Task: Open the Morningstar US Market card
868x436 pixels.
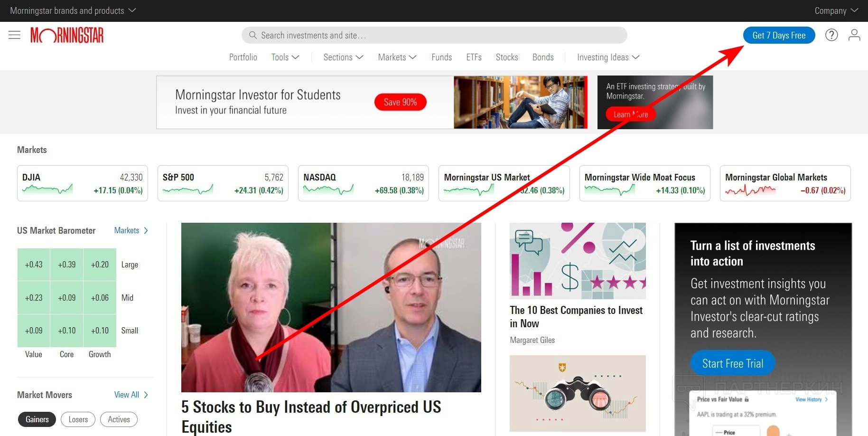Action: pos(504,183)
